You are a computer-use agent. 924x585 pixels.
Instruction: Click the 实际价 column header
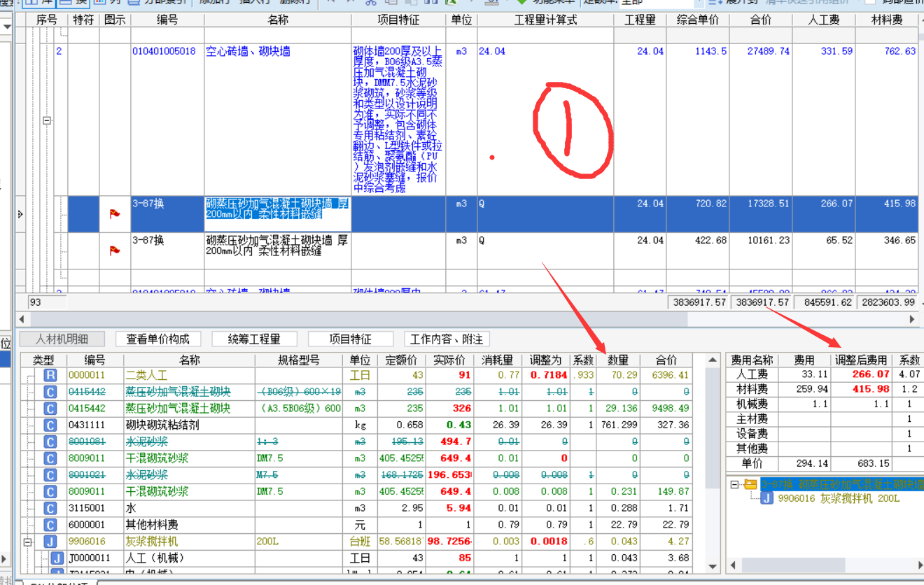(x=449, y=360)
